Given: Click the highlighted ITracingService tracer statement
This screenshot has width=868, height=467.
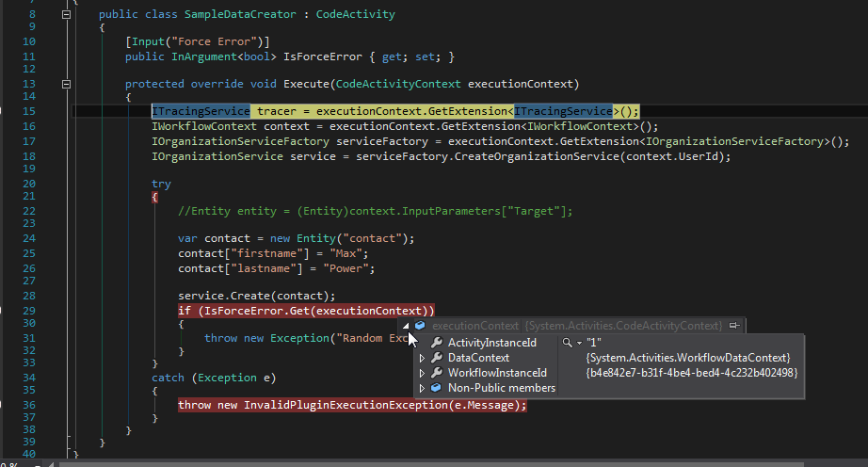Looking at the screenshot, I should point(395,111).
